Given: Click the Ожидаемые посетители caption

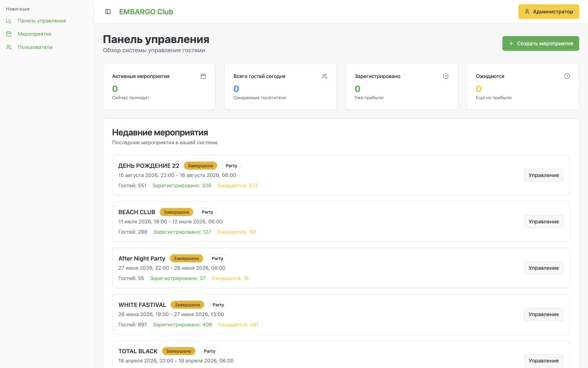Looking at the screenshot, I should point(259,98).
